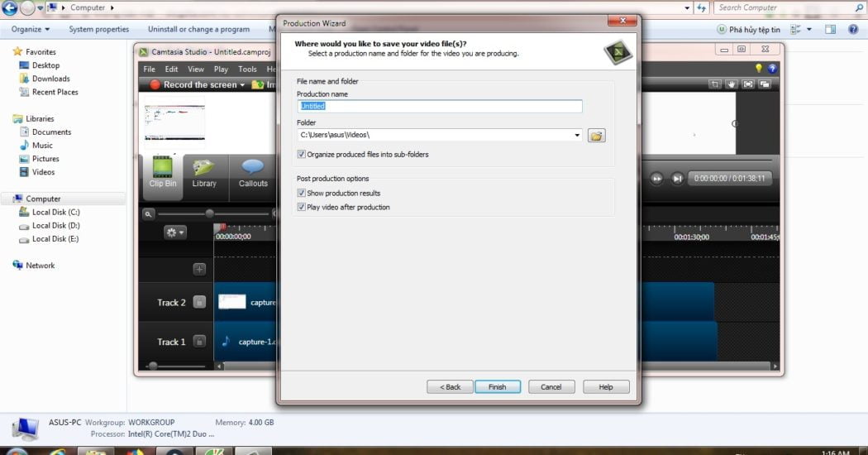
Task: Select Local Disk (E:)
Action: pyautogui.click(x=50, y=238)
